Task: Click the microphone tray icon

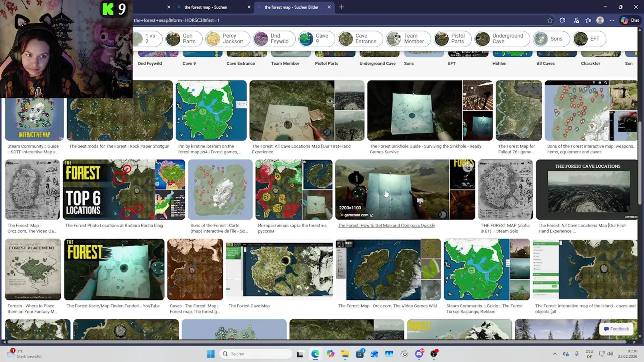Action: (576, 354)
